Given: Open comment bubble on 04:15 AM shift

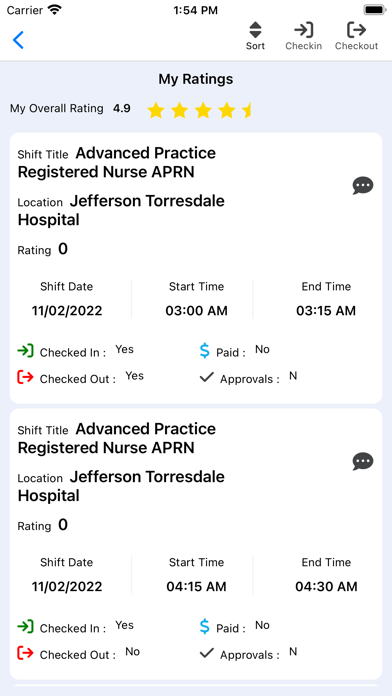Looking at the screenshot, I should click(363, 462).
